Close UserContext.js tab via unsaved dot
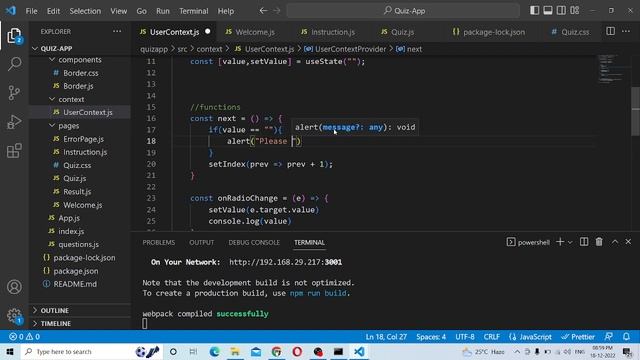This screenshot has height=360, width=640. point(208,31)
